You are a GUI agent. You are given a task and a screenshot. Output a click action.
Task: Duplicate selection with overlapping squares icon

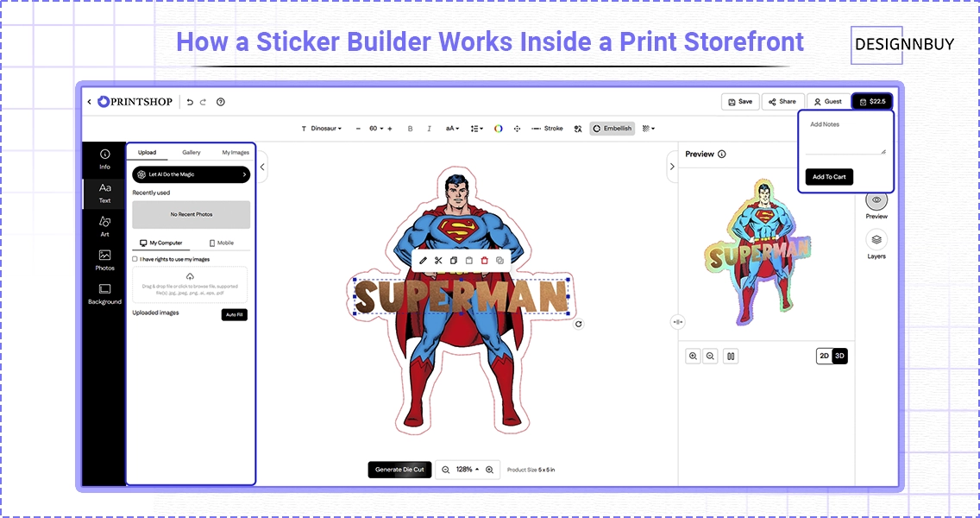[x=499, y=260]
